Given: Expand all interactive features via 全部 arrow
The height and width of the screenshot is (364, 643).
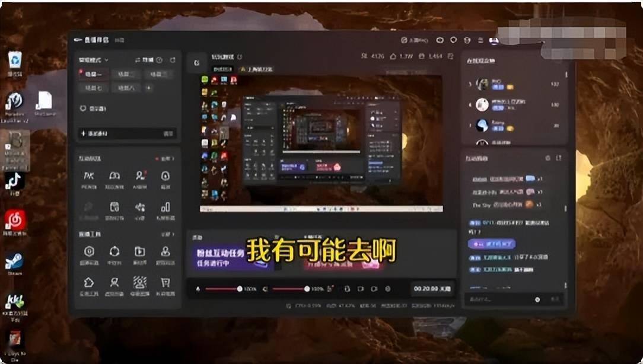Looking at the screenshot, I should point(167,159).
